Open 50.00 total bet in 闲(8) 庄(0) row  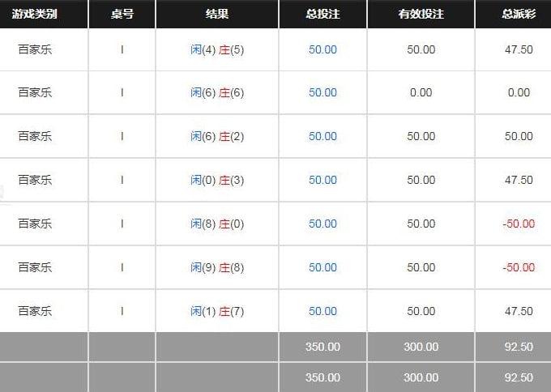[x=322, y=224]
